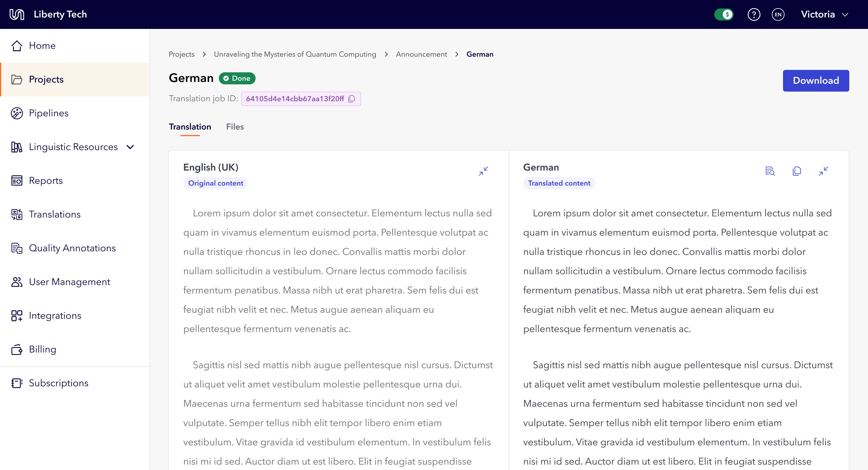The height and width of the screenshot is (470, 868).
Task: Open the help question mark icon
Action: pyautogui.click(x=754, y=14)
